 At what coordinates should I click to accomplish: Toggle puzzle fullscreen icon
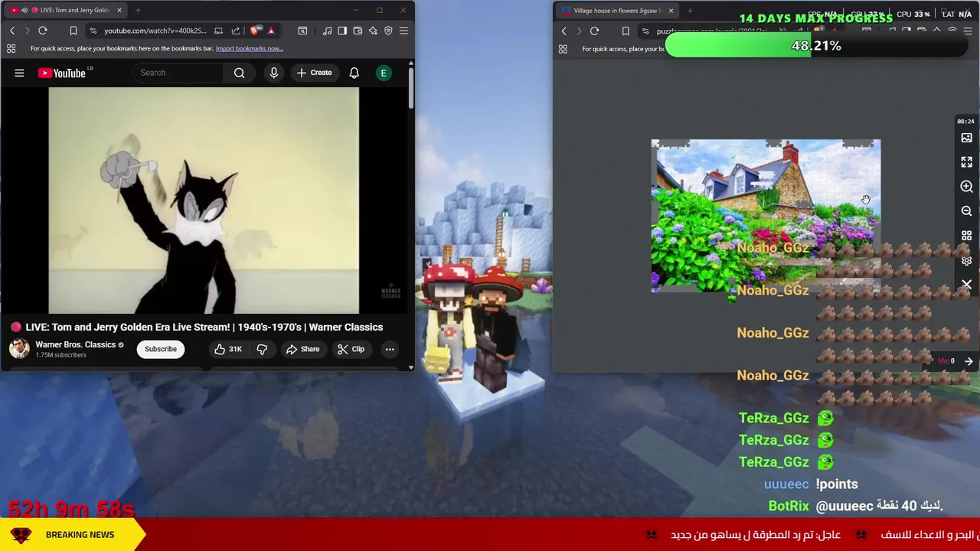click(966, 162)
